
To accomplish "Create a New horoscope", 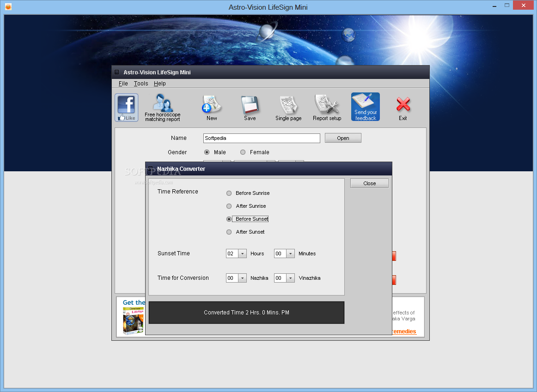I will pos(212,108).
